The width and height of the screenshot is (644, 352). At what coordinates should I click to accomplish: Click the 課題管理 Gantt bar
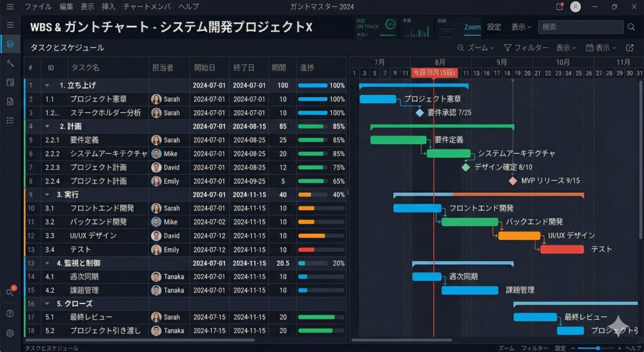click(470, 290)
